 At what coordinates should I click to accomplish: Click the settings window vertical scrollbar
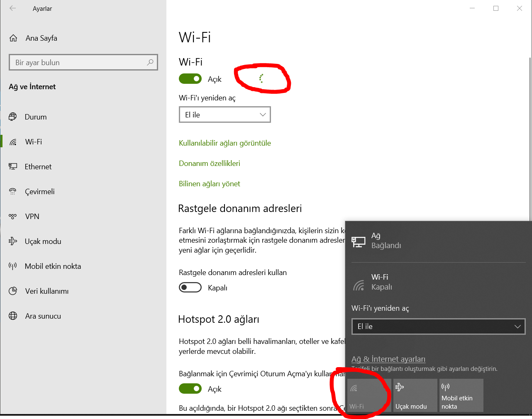click(530, 139)
